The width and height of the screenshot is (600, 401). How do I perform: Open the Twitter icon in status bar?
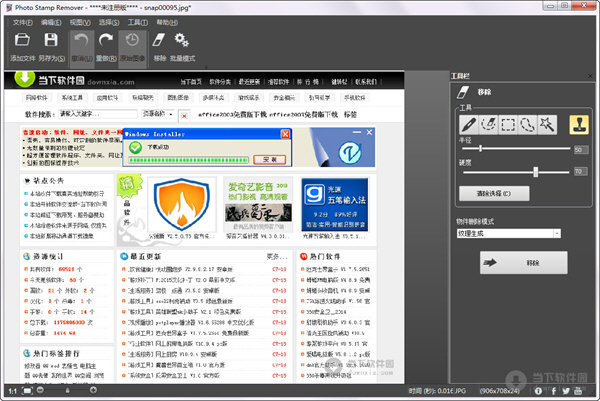566,391
